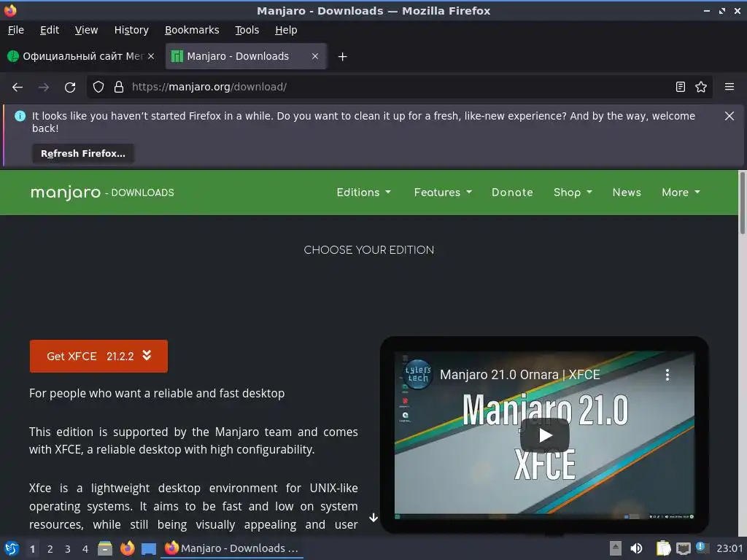Click the tylers tech channel avatar
Screen dimensions: 747x560
coord(418,374)
